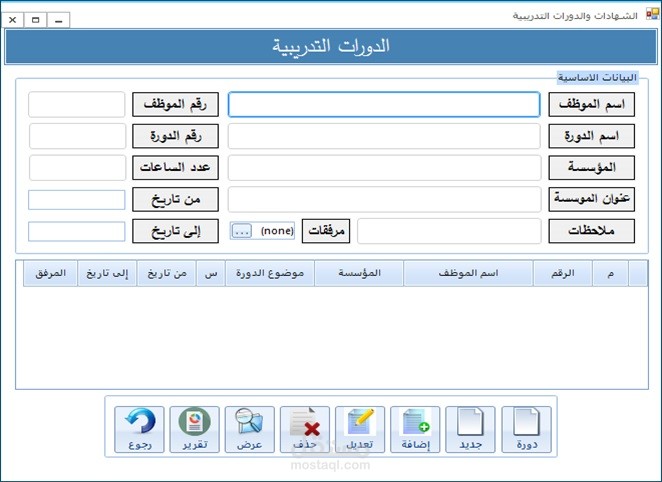Click the اسم الدورة label button
The width and height of the screenshot is (662, 482).
[591, 136]
